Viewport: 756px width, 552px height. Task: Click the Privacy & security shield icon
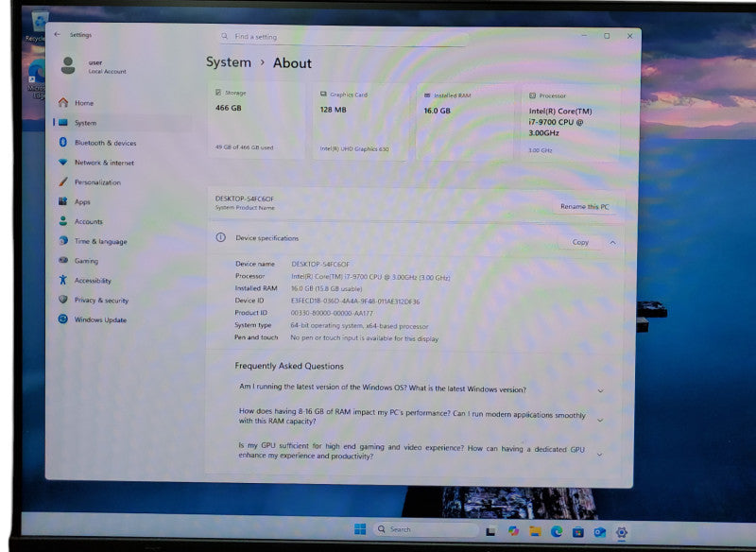tap(62, 300)
